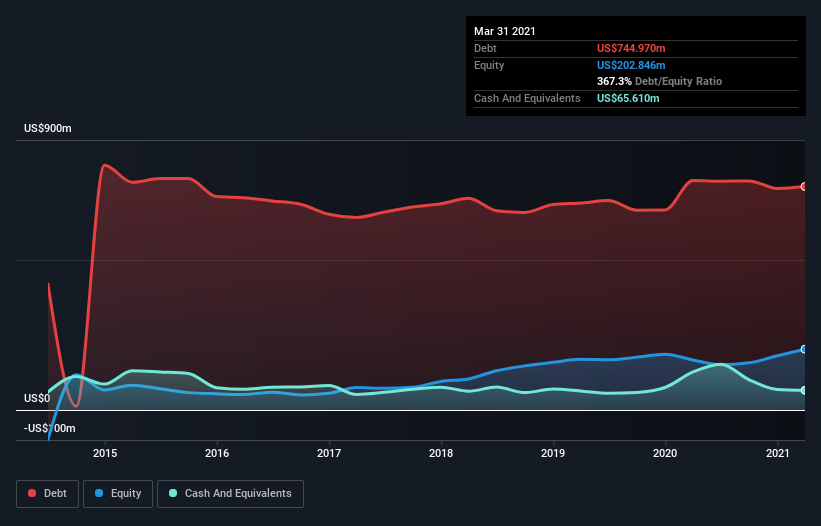Click the 2016 x-axis label

[x=217, y=453]
